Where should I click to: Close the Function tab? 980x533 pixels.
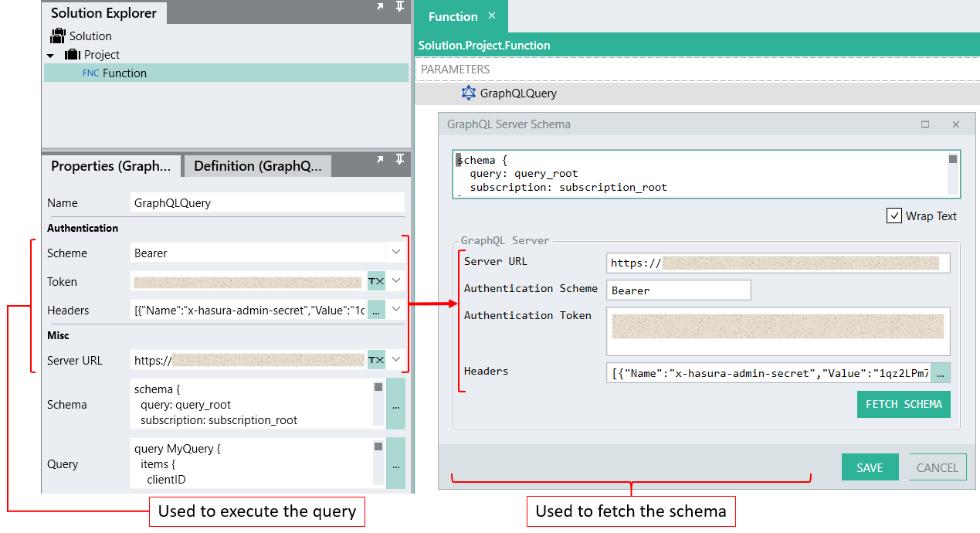coord(492,16)
